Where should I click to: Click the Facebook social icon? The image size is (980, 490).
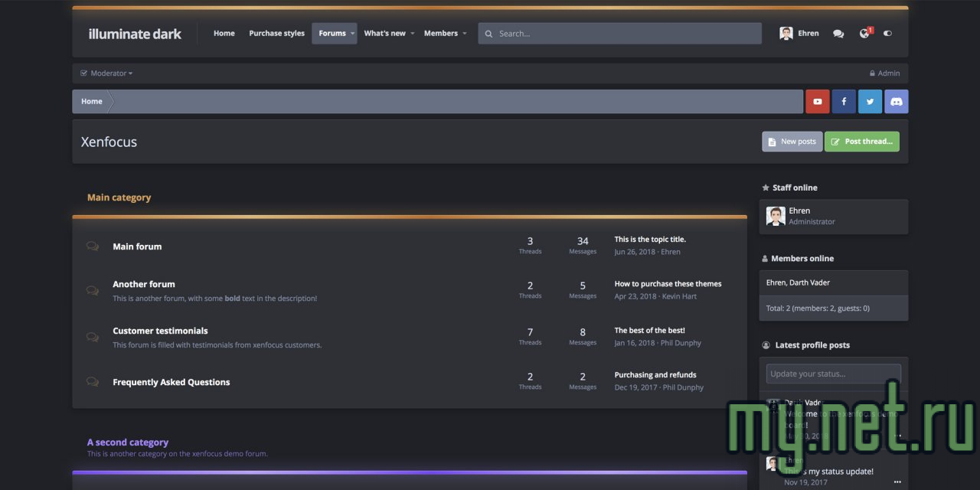pos(844,101)
